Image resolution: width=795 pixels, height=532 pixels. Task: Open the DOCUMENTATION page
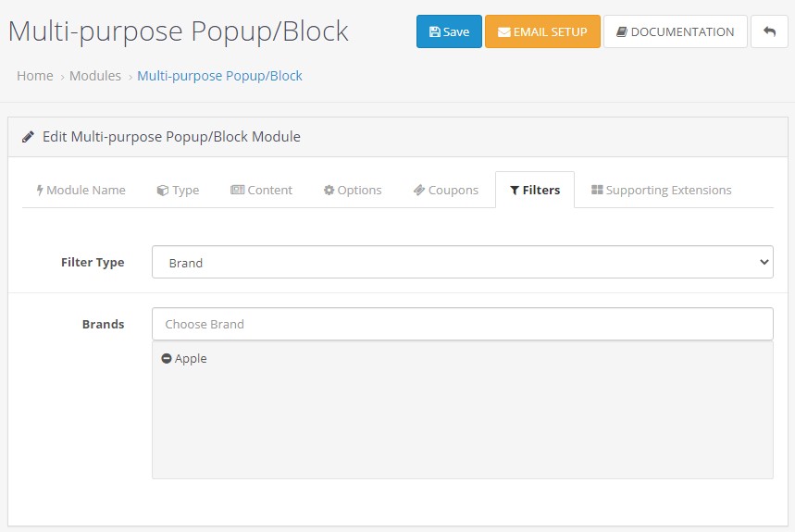click(x=675, y=31)
